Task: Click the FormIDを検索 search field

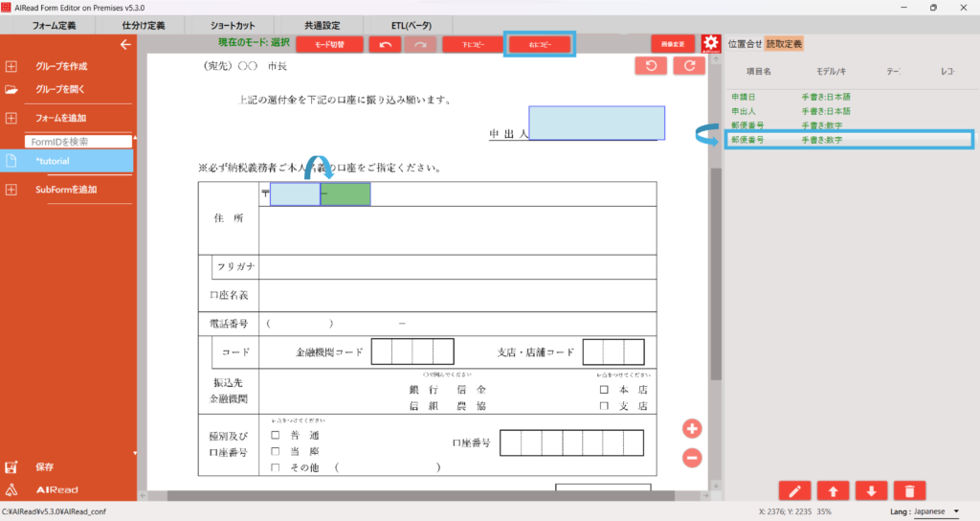Action: 77,142
